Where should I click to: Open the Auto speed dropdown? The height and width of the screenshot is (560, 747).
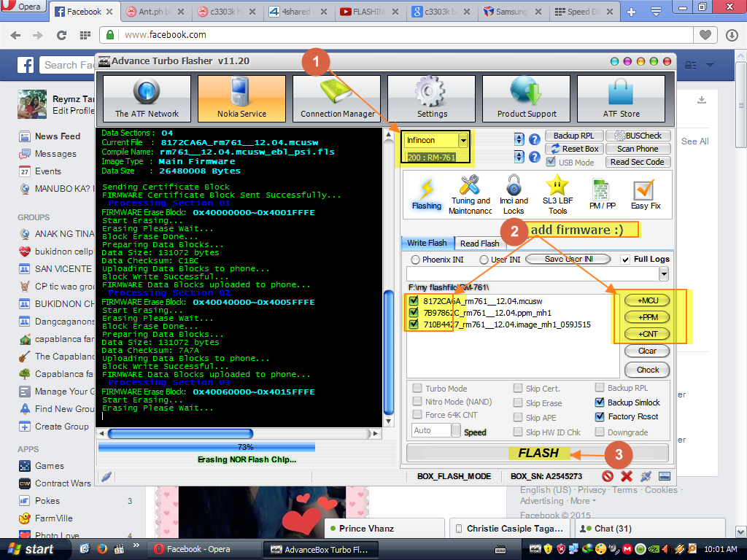click(x=456, y=431)
